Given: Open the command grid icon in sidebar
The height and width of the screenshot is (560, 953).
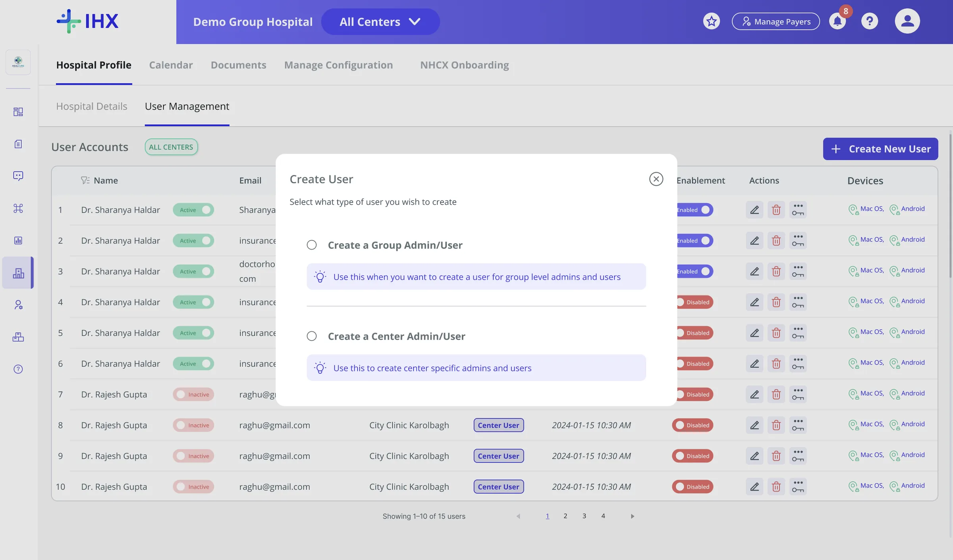Looking at the screenshot, I should coord(18,208).
